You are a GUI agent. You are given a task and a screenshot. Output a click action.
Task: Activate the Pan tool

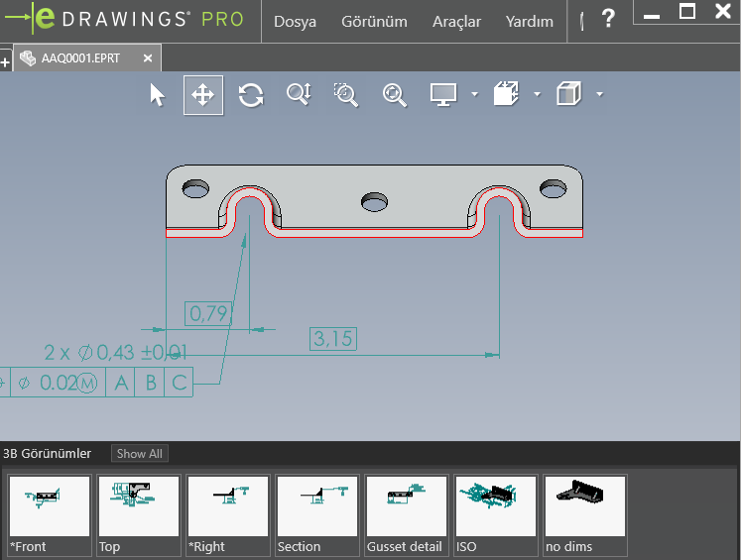pyautogui.click(x=203, y=95)
